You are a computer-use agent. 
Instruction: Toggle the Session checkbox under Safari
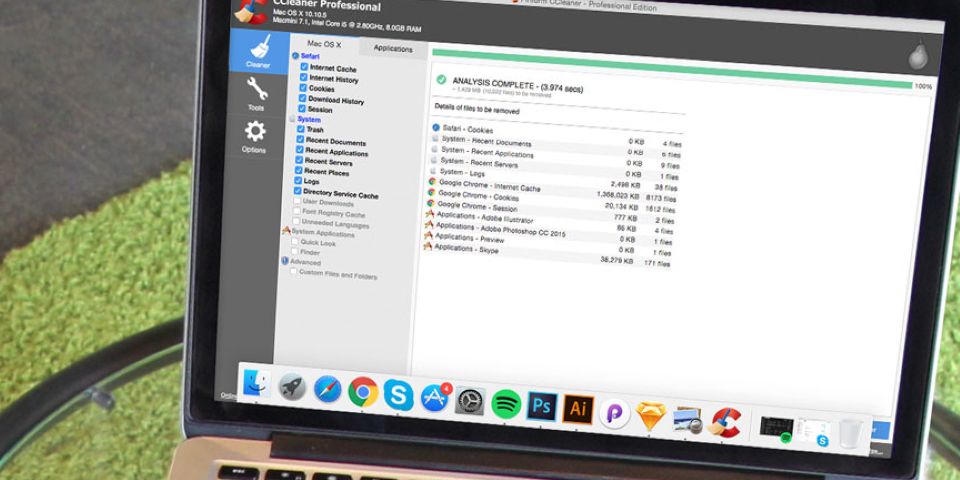302,108
